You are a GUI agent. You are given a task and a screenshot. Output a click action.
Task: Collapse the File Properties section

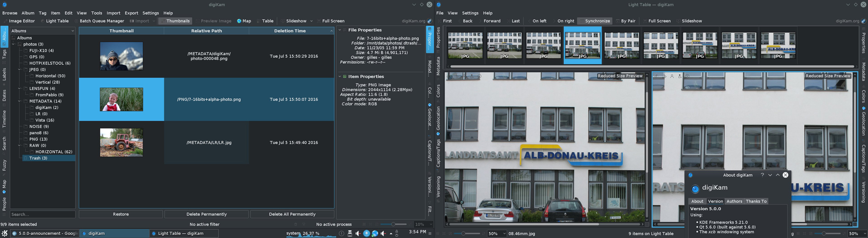point(340,30)
